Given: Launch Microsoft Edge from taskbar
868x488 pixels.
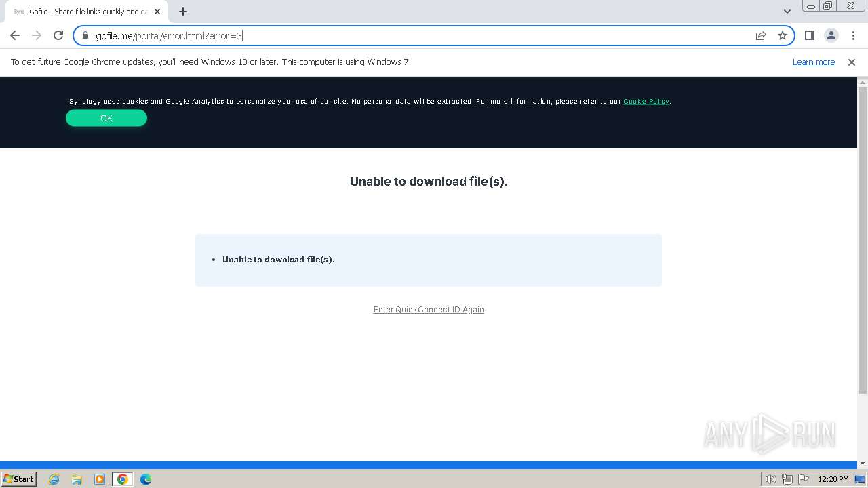Looking at the screenshot, I should click(145, 479).
